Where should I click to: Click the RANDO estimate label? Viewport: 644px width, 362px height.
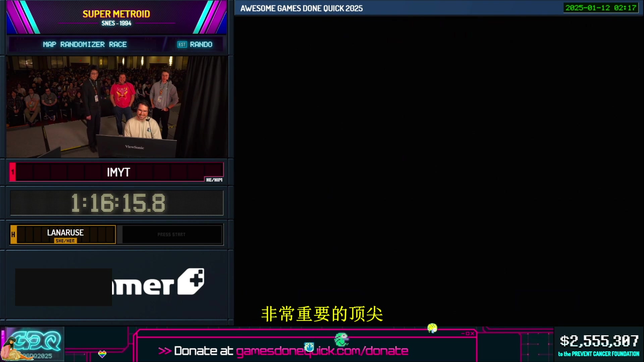point(201,45)
